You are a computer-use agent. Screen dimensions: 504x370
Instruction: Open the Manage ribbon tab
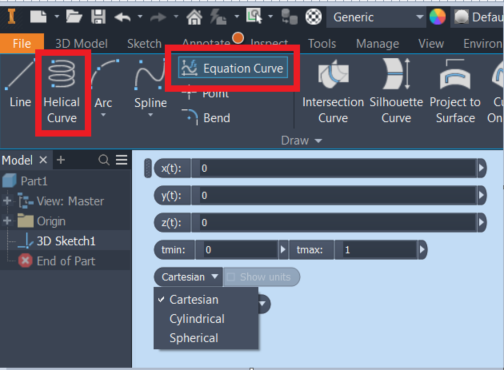(x=377, y=44)
